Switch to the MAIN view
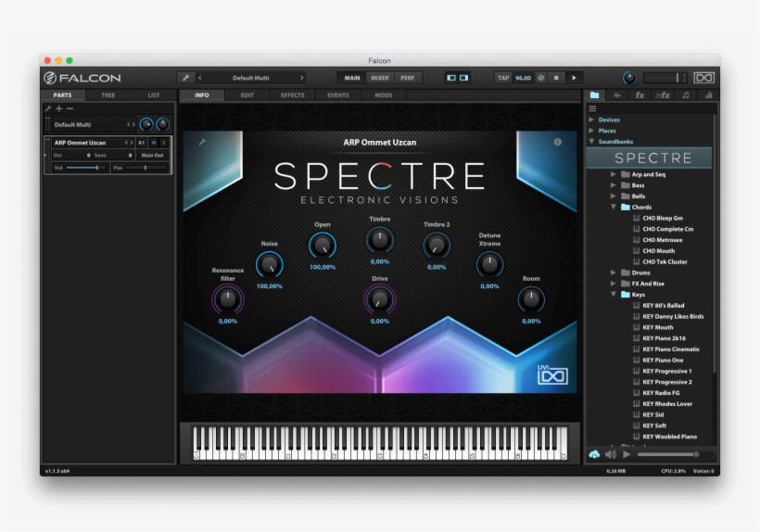Image resolution: width=760 pixels, height=532 pixels. coord(352,78)
